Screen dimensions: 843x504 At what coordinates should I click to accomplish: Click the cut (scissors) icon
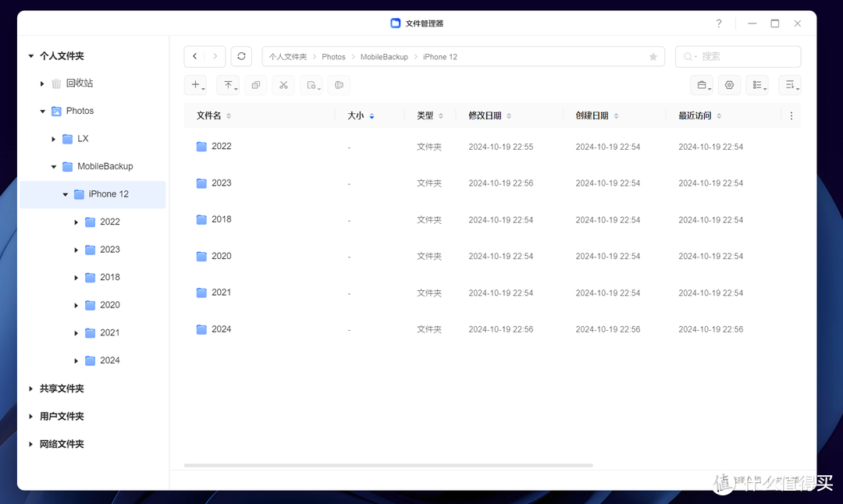pyautogui.click(x=283, y=84)
